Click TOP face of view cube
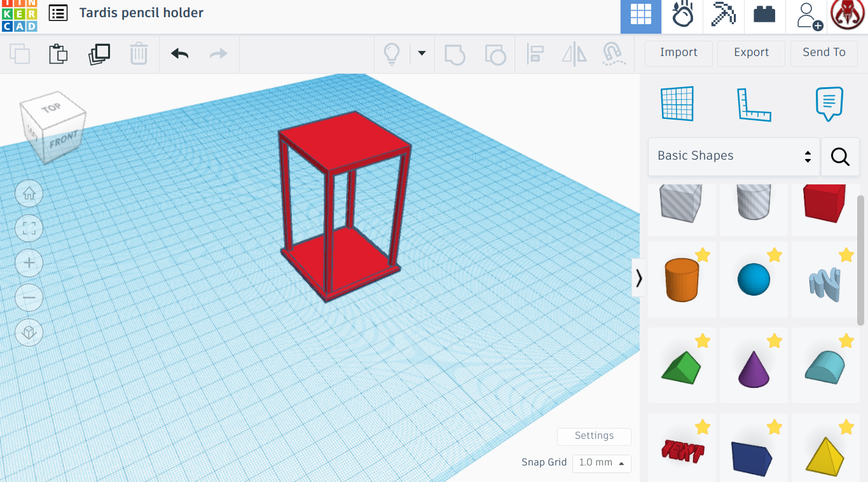 click(51, 109)
